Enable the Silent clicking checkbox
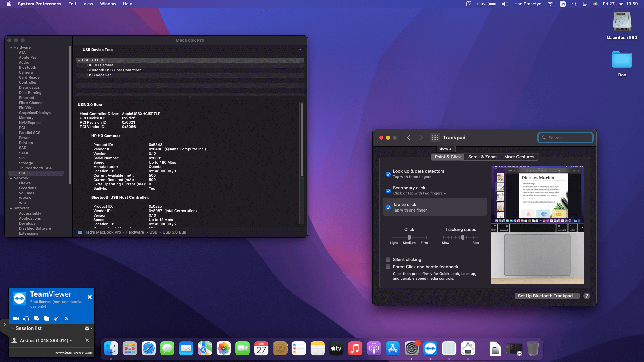Image resolution: width=644 pixels, height=362 pixels. pyautogui.click(x=388, y=259)
